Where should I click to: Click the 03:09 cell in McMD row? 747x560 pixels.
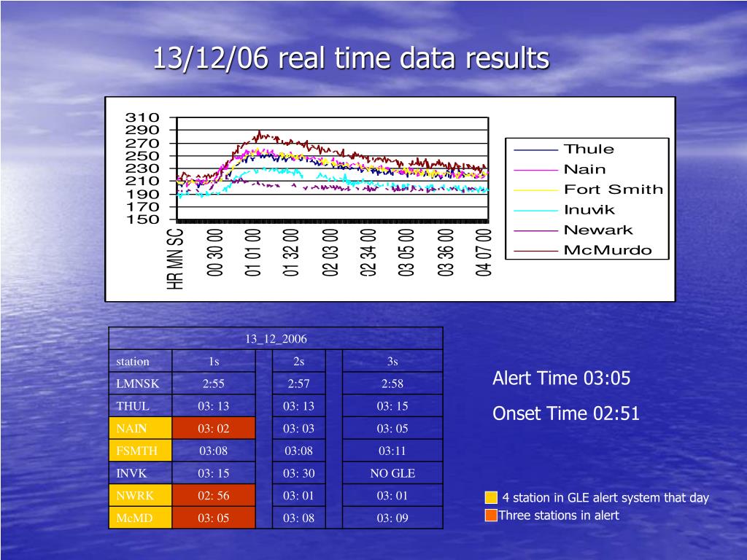[x=392, y=518]
